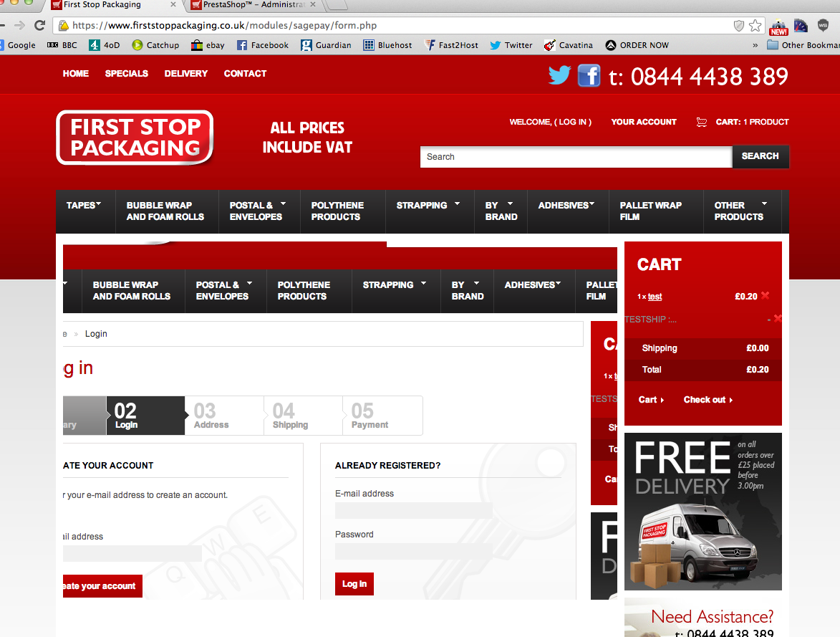Open the Google bookmark

coord(18,45)
